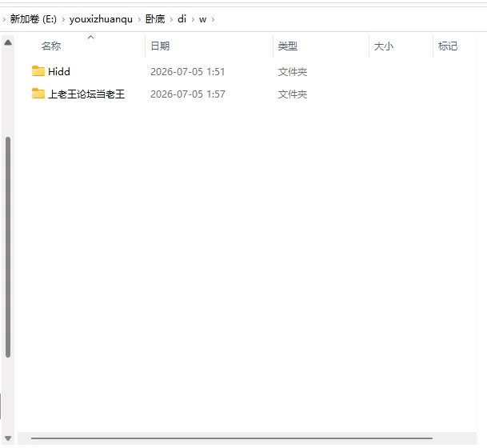Navigate to 新加卷 (E:) in breadcrumb
This screenshot has width=487, height=448.
[x=34, y=19]
